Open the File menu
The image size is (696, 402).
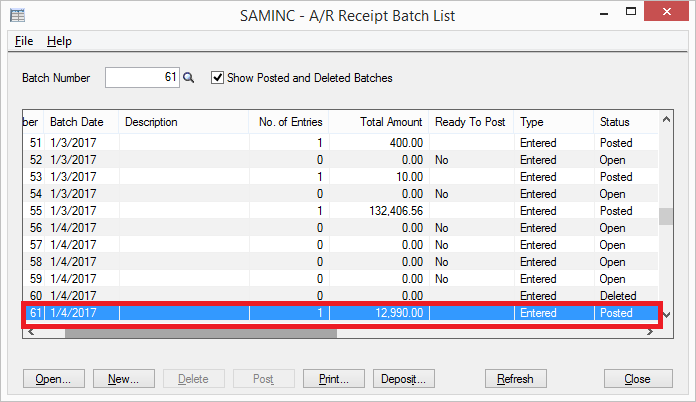coord(24,41)
